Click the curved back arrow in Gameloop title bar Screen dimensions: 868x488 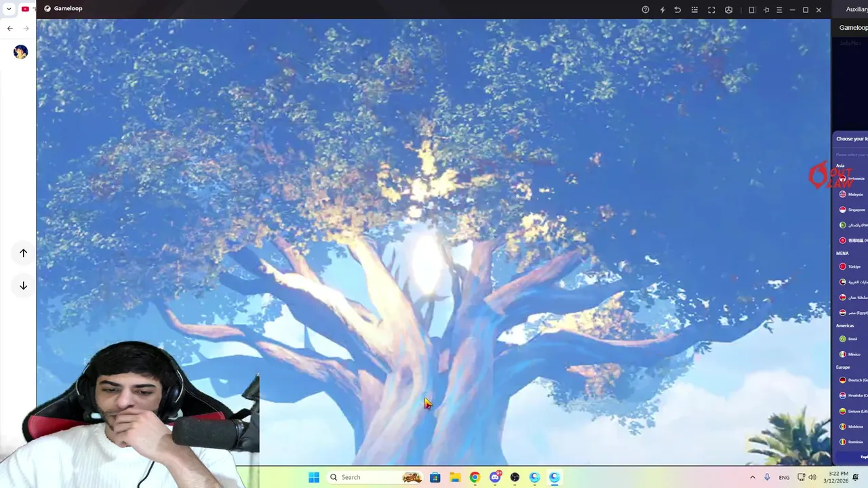677,9
